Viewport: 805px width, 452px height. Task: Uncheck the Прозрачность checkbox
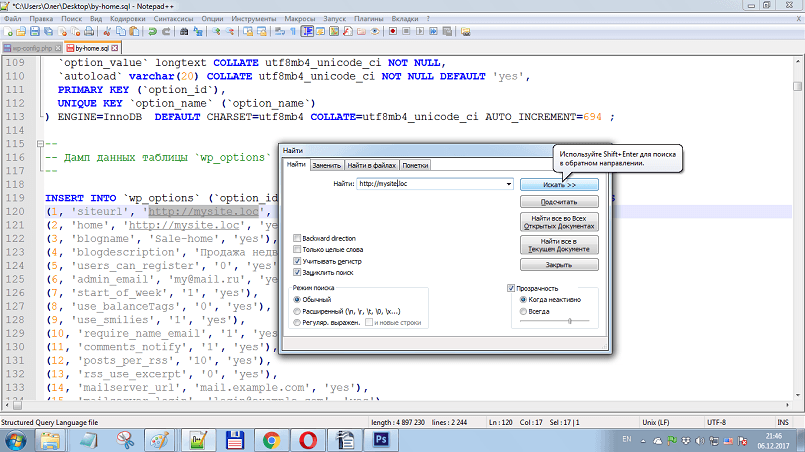coord(511,289)
